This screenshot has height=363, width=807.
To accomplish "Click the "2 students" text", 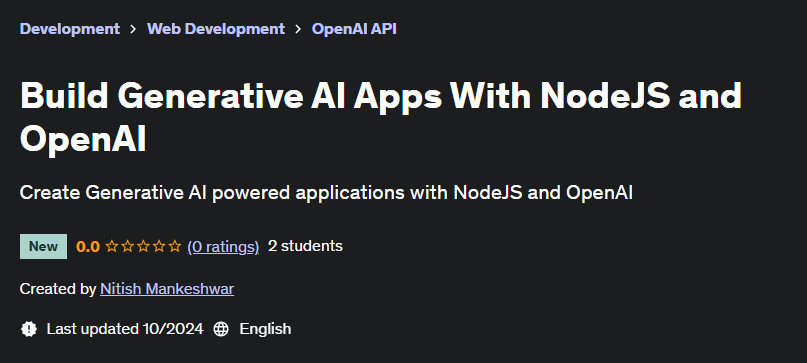I will [305, 246].
